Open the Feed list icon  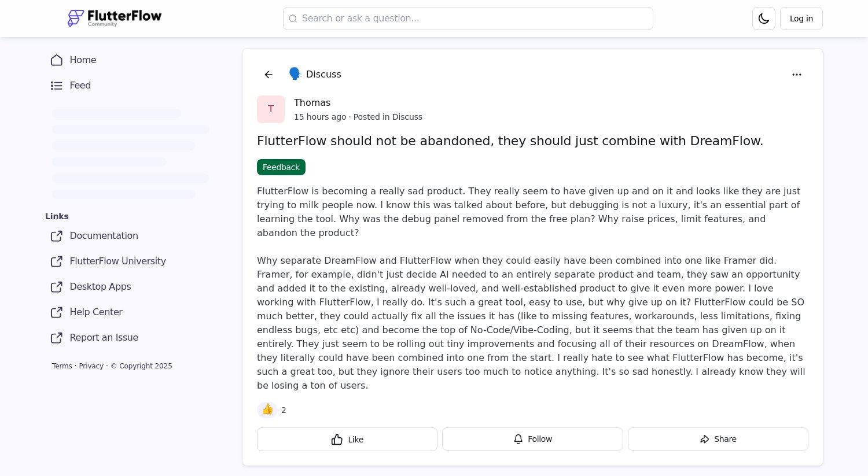[x=57, y=86]
